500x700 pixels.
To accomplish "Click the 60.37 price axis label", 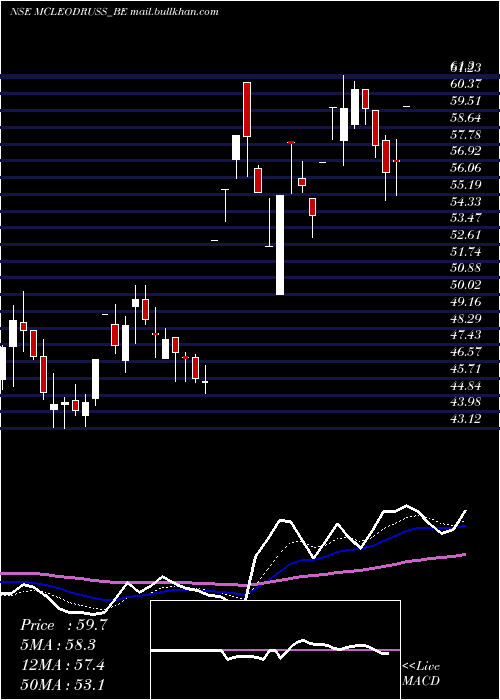I will tap(465, 83).
